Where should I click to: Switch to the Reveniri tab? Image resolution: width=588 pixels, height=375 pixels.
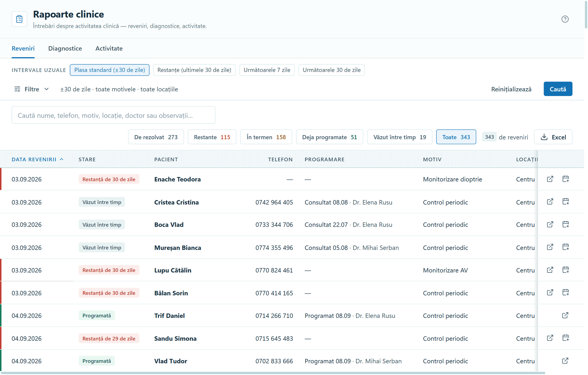pos(23,49)
